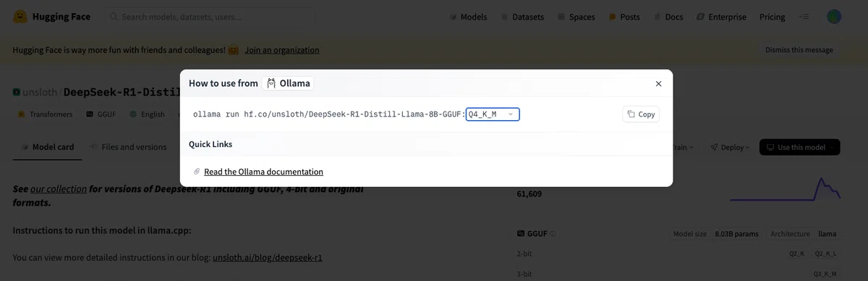
Task: Close the Ollama how-to dialog
Action: [658, 84]
